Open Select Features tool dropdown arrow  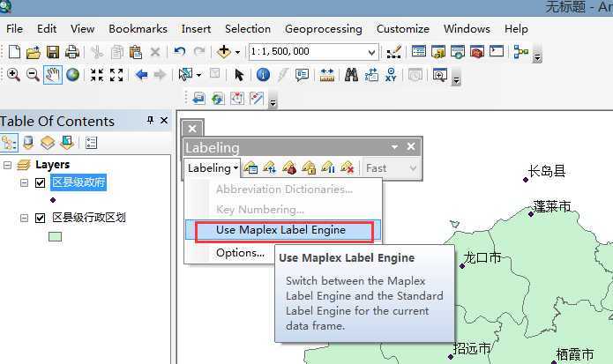point(199,75)
